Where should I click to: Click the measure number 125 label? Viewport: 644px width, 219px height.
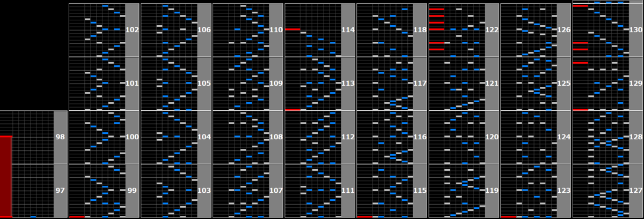(x=563, y=84)
